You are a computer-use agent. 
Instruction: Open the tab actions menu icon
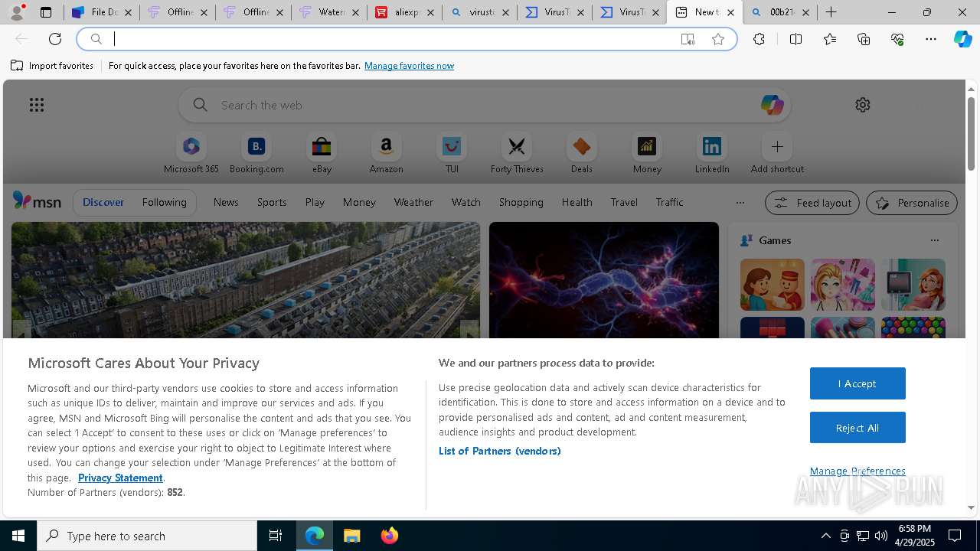[x=46, y=12]
